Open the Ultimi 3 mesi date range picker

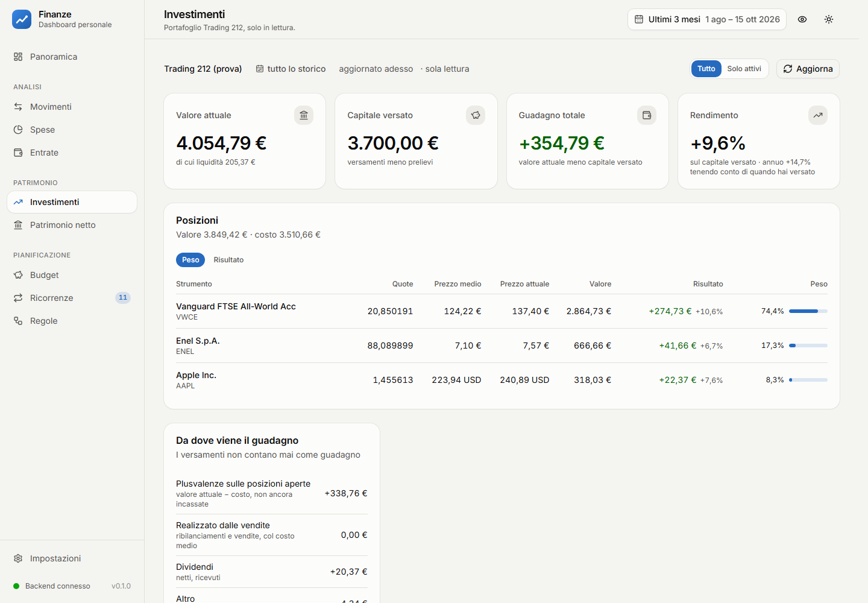tap(707, 19)
